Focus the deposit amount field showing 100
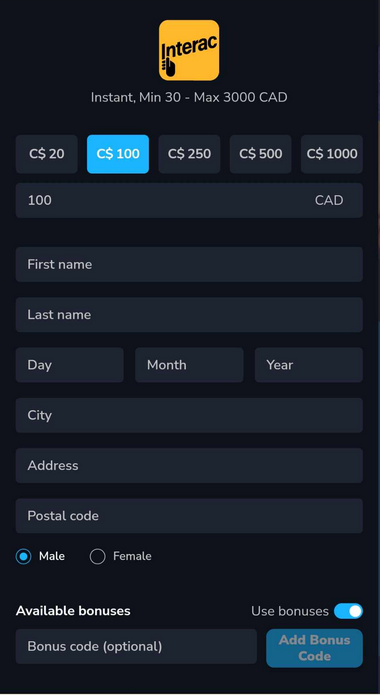Viewport: 380px width, 695px height. pos(189,200)
